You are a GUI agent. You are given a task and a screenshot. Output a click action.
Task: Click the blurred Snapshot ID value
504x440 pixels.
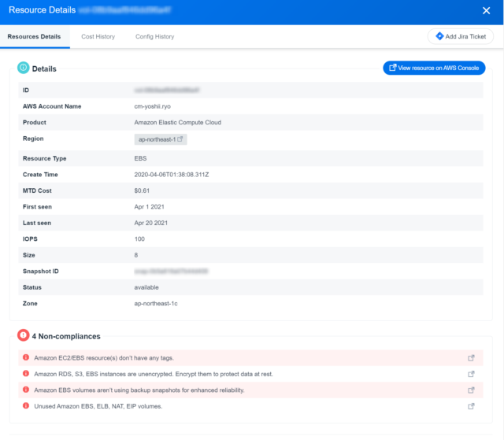coord(171,271)
